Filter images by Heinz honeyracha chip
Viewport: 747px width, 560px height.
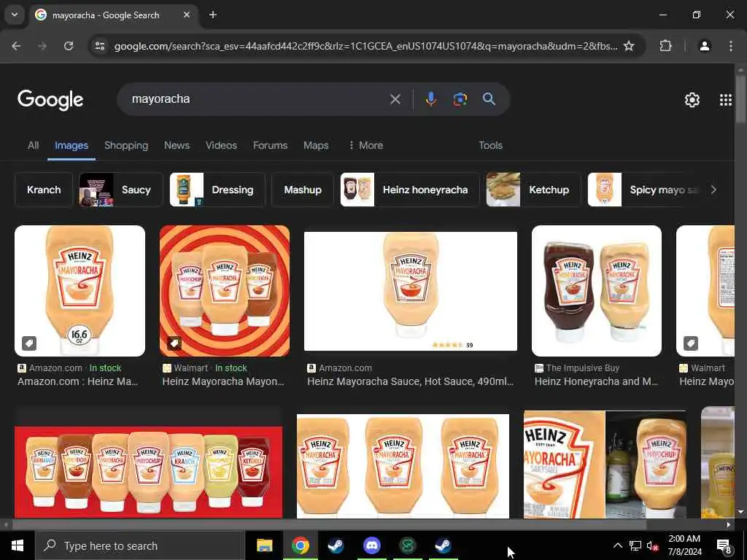[410, 190]
